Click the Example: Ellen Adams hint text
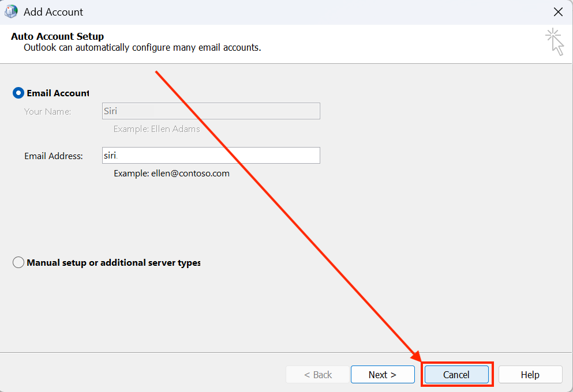Viewport: 573px width, 392px height. point(156,129)
